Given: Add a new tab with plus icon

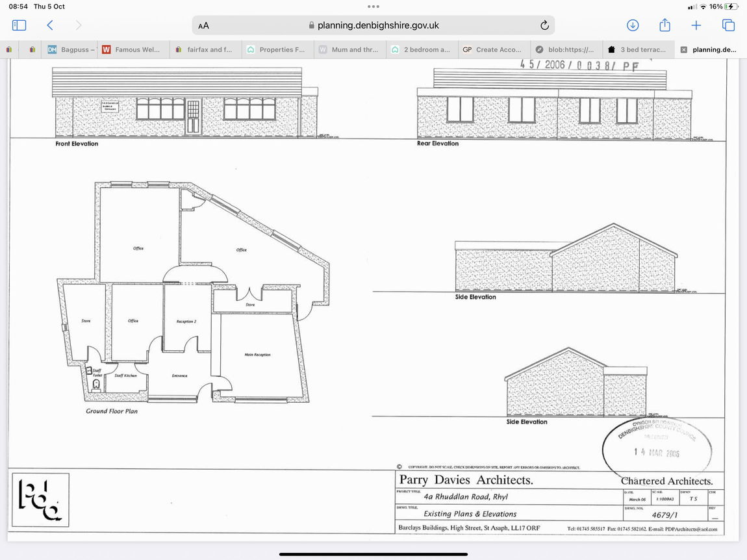Looking at the screenshot, I should (x=696, y=25).
